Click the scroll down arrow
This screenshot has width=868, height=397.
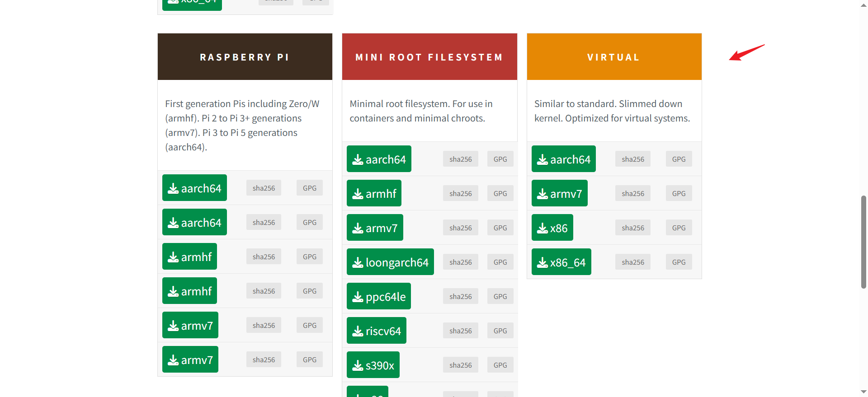[863, 392]
